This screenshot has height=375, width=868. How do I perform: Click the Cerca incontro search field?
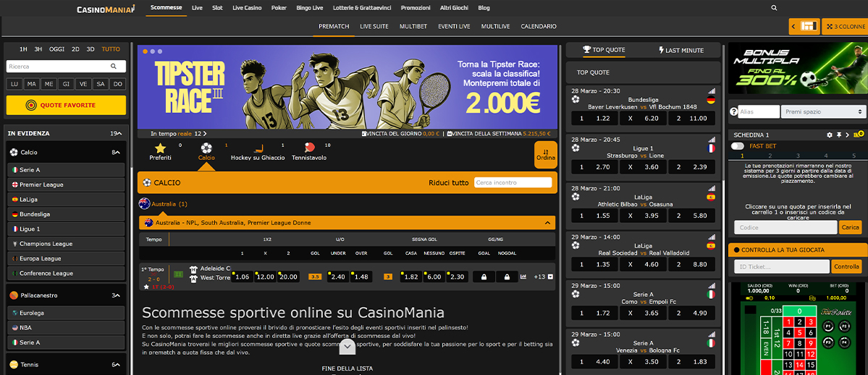click(513, 182)
